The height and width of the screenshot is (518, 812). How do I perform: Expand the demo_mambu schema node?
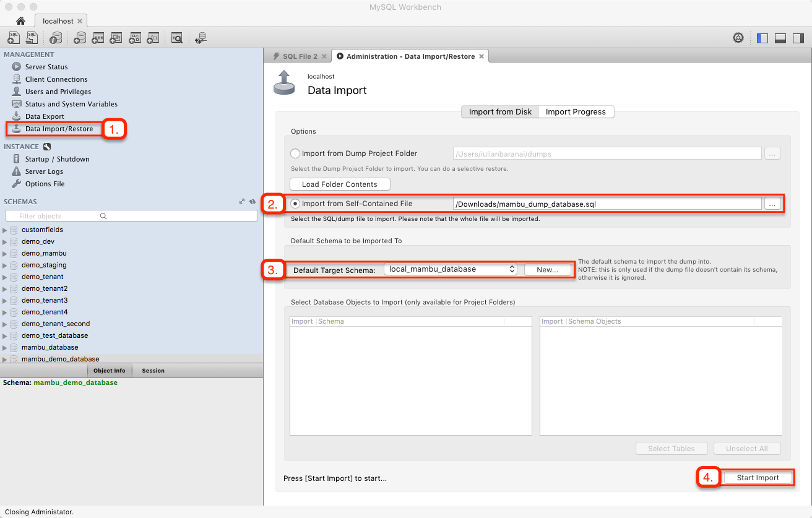click(x=6, y=254)
